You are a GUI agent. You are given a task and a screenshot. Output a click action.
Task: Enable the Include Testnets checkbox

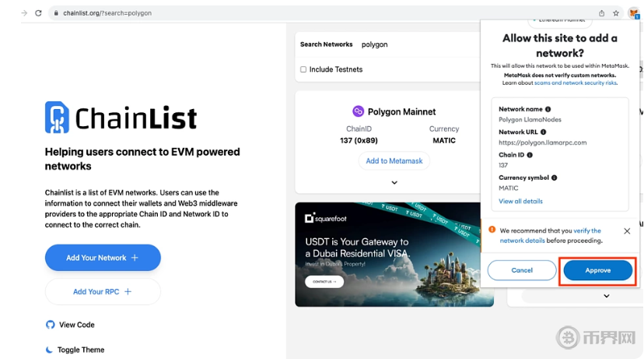point(303,69)
